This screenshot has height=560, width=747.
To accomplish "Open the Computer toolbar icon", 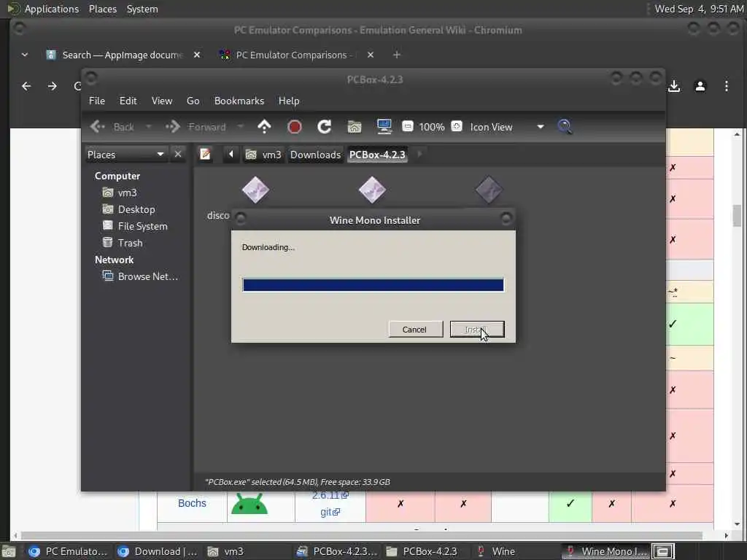I will tap(384, 127).
